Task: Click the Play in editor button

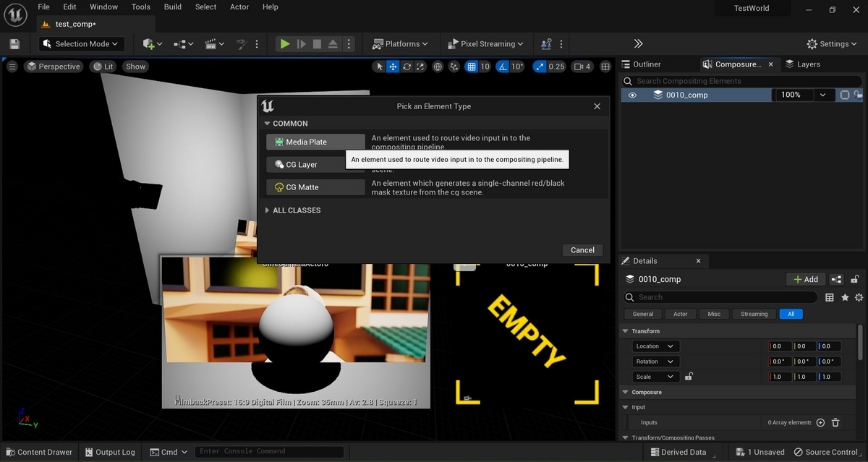Action: tap(285, 44)
